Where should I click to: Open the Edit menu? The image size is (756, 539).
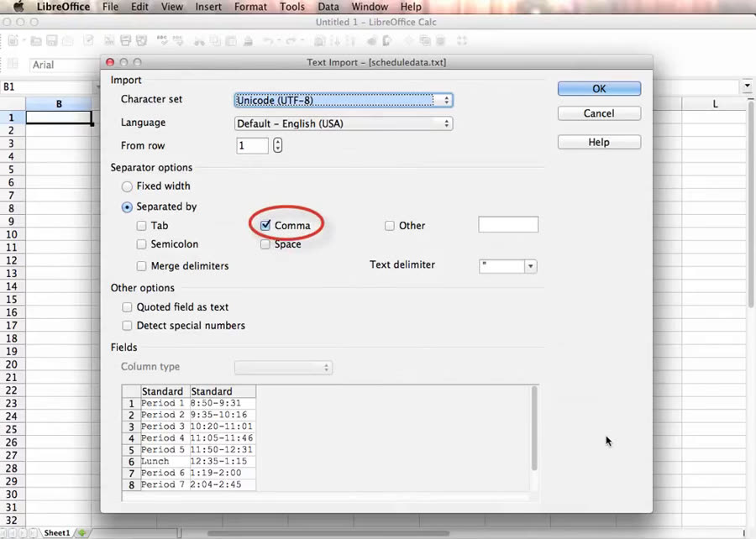[139, 7]
